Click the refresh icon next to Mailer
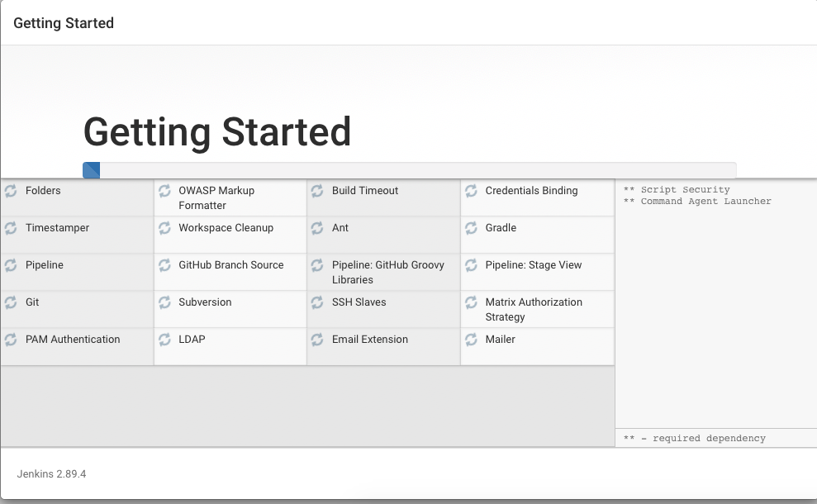 click(471, 340)
